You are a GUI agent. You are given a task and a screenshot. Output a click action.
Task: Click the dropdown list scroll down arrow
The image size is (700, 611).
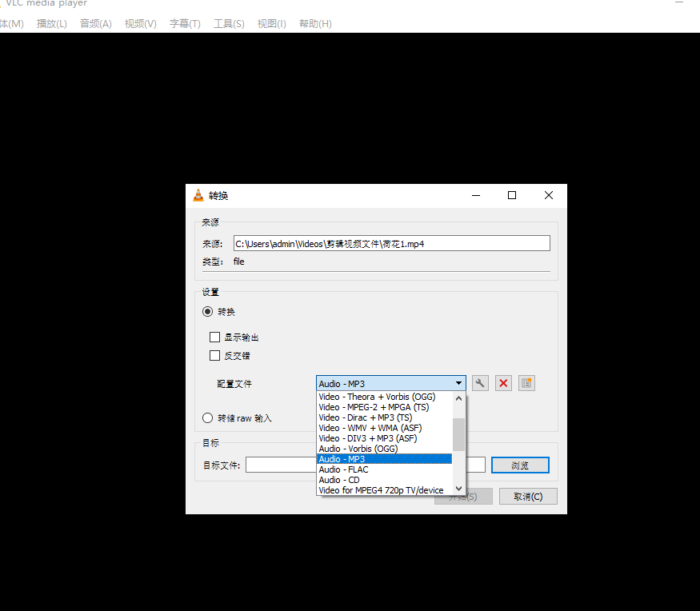coord(458,489)
